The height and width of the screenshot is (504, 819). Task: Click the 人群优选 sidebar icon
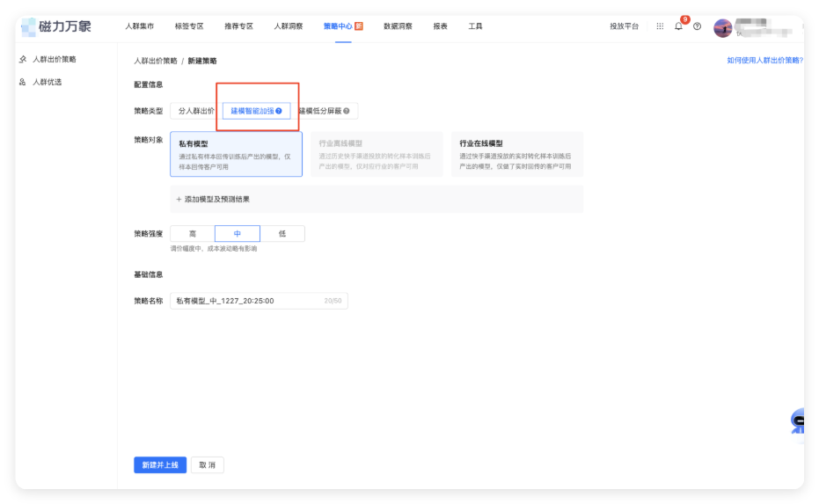click(23, 82)
